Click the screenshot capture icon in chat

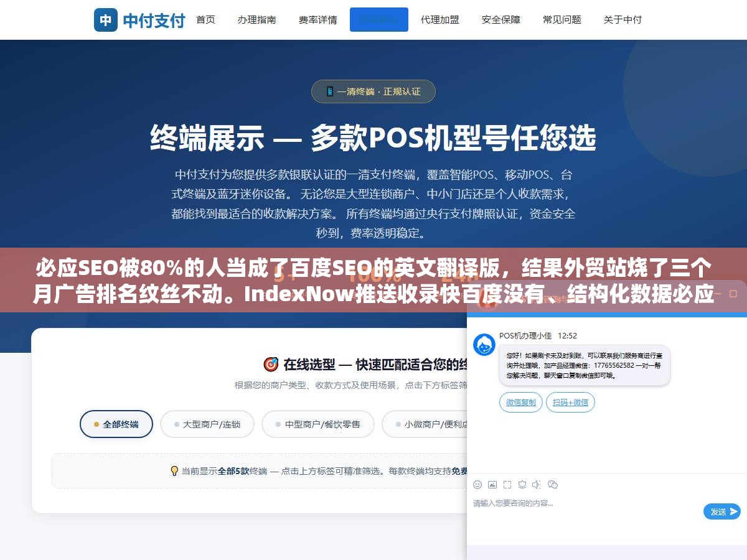pyautogui.click(x=507, y=485)
